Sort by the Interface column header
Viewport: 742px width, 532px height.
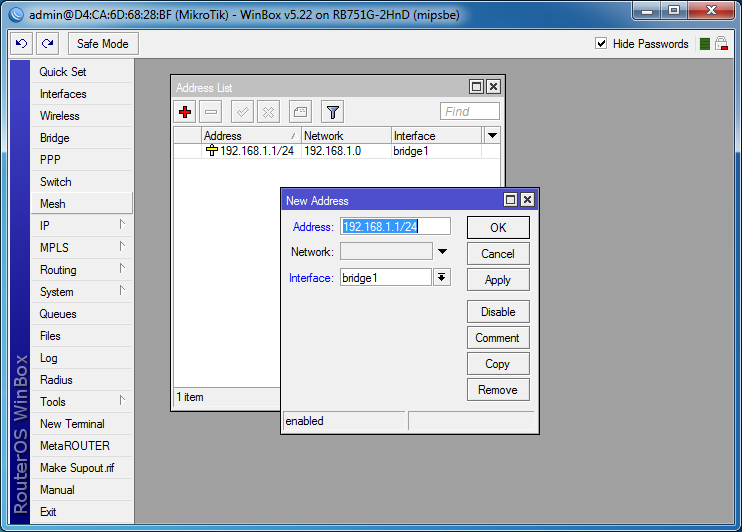tap(437, 136)
